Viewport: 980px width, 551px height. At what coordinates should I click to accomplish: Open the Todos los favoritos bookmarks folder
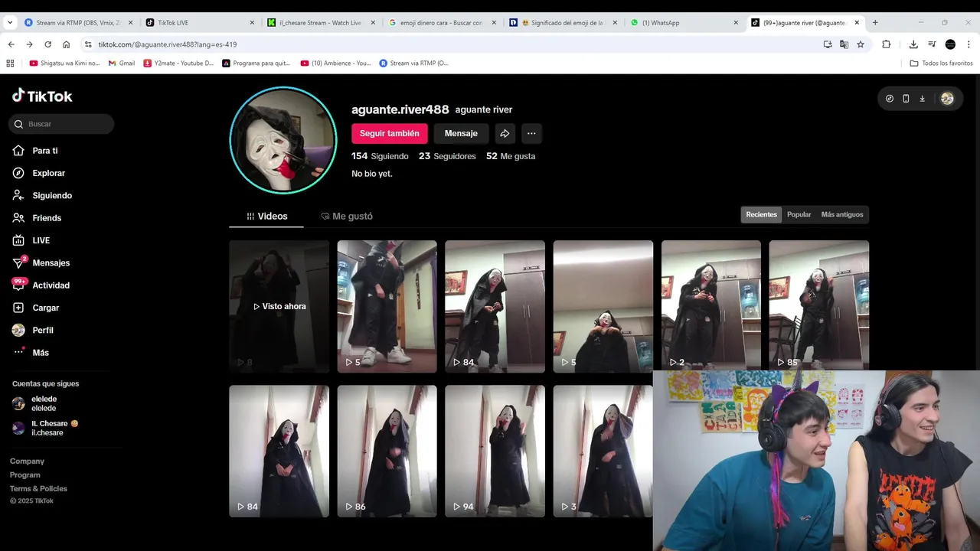941,64
